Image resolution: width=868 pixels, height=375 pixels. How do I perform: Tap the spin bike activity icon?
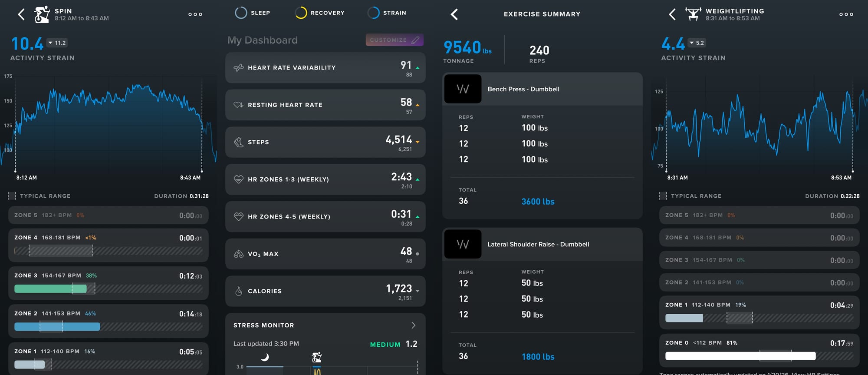42,14
